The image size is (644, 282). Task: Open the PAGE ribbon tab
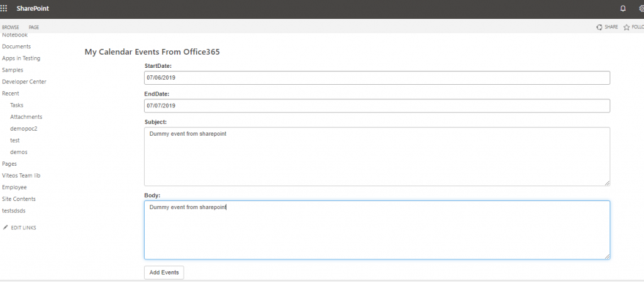pos(34,28)
